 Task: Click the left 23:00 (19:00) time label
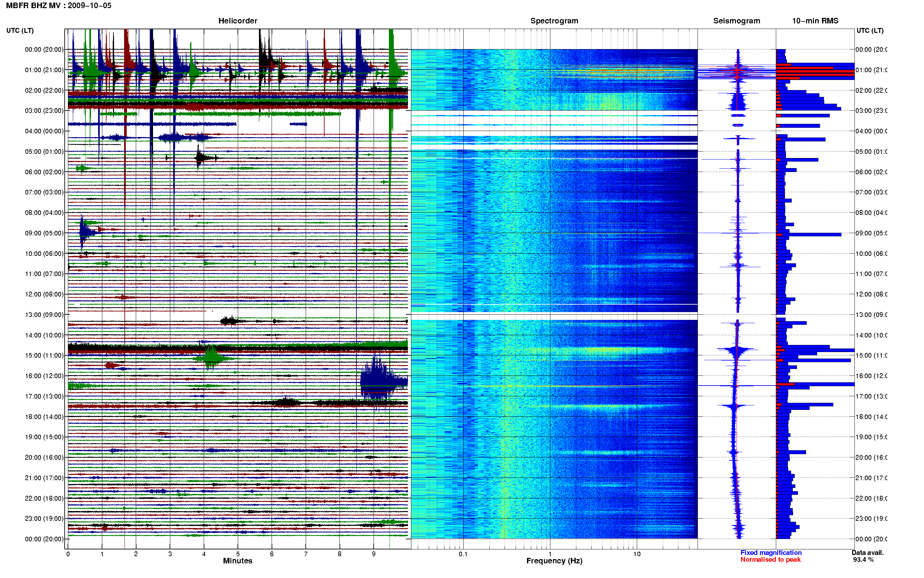tap(44, 519)
